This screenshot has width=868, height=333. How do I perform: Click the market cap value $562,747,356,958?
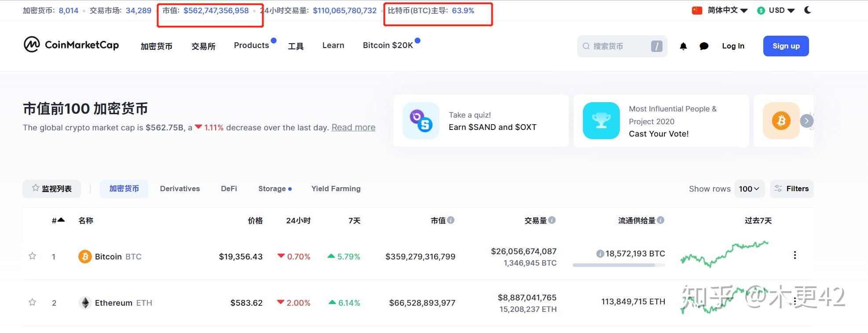(x=216, y=11)
